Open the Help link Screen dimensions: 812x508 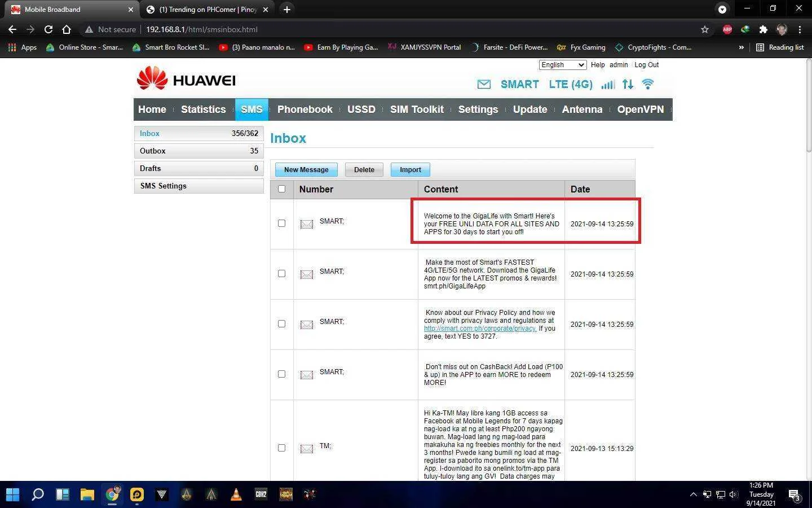598,65
